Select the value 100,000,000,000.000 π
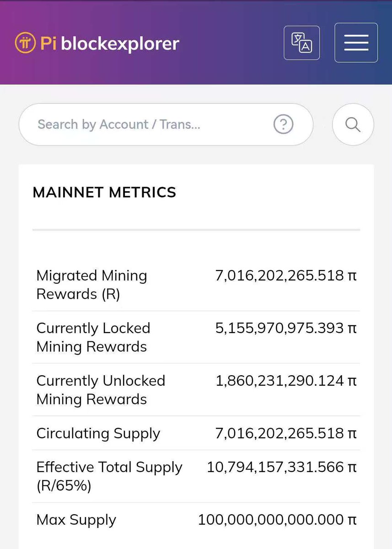The width and height of the screenshot is (392, 549). tap(277, 520)
